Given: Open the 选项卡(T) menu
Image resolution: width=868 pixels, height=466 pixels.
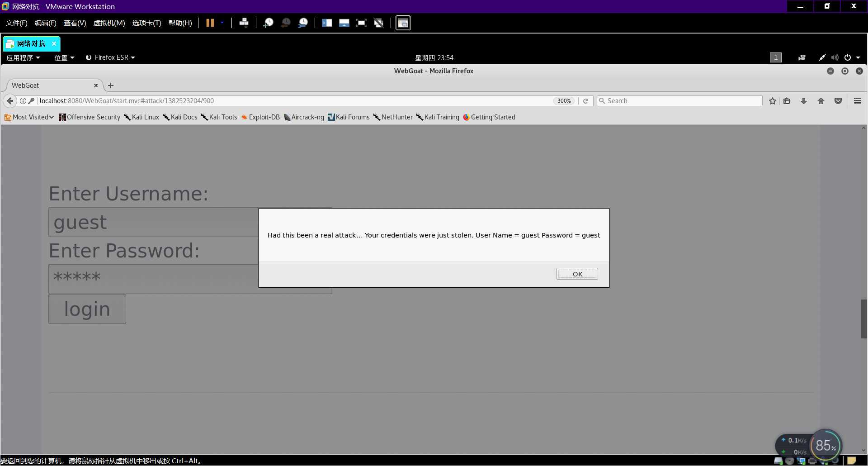Looking at the screenshot, I should 146,23.
